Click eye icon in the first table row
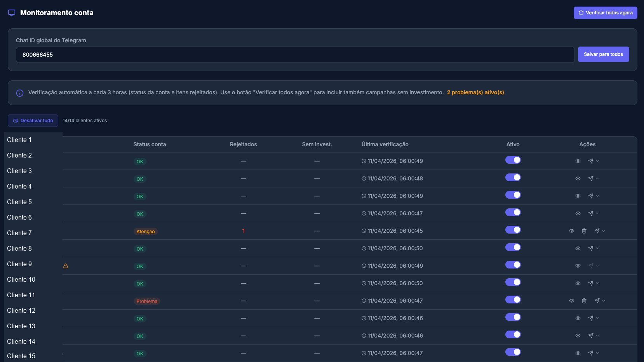The height and width of the screenshot is (362, 644). coord(578,161)
